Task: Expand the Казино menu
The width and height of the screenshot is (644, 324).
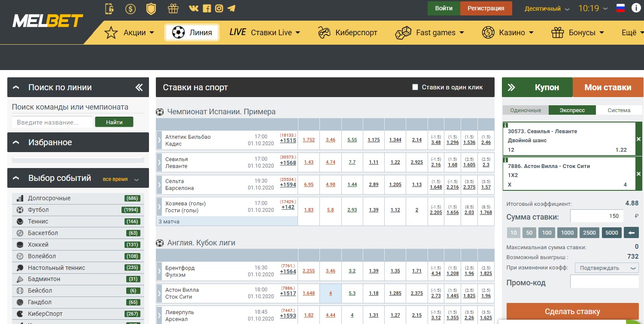Action: pos(508,33)
